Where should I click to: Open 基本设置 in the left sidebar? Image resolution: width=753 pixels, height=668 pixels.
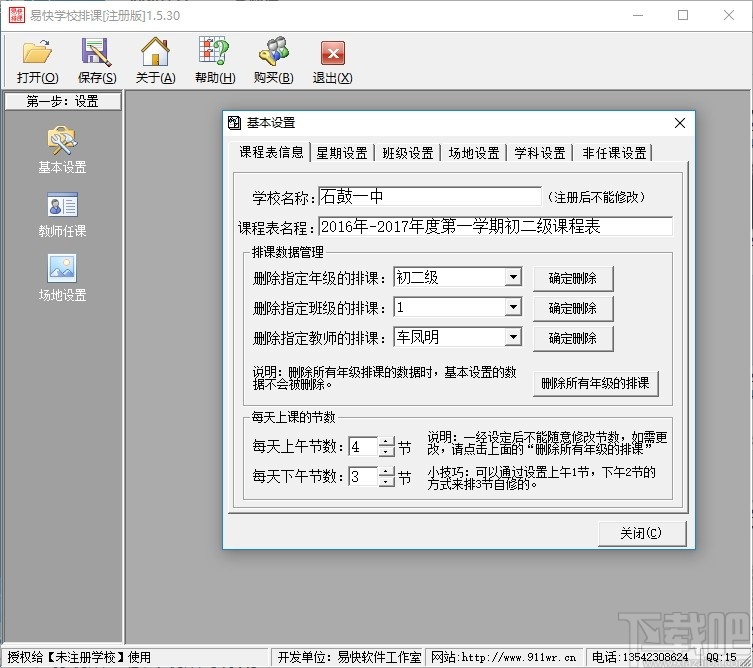point(62,150)
